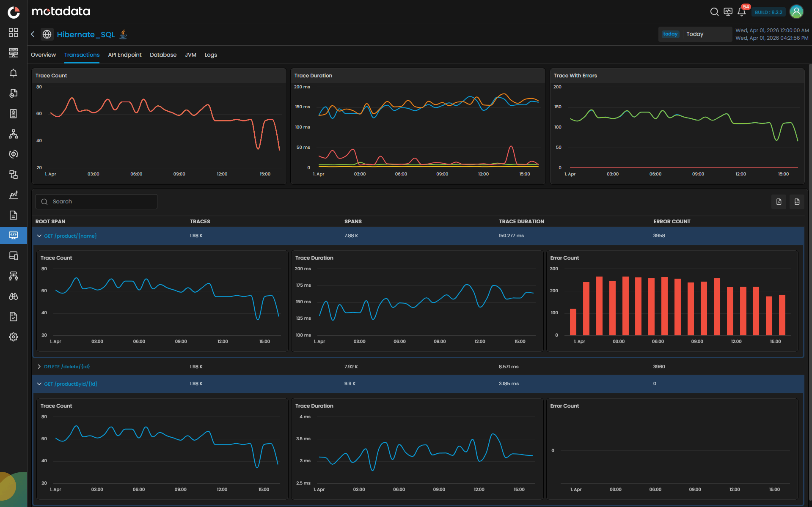Collapse the GET /productById/{id} row
812x507 pixels.
point(39,384)
